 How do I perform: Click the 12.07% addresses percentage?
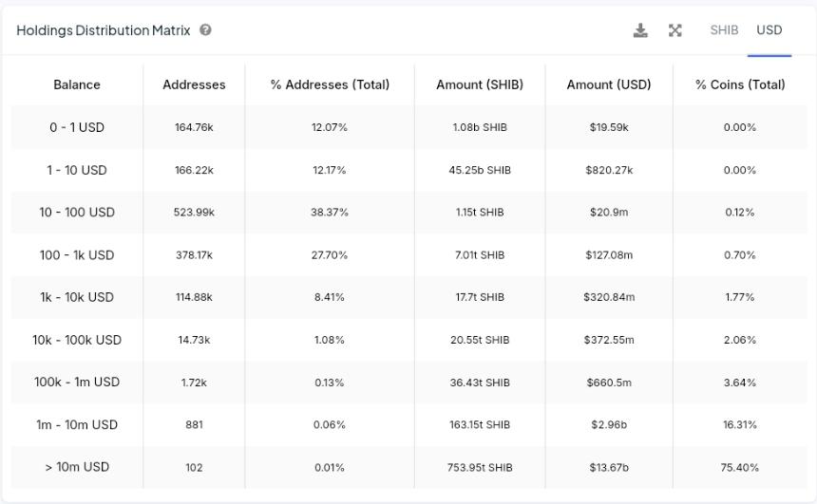(330, 127)
